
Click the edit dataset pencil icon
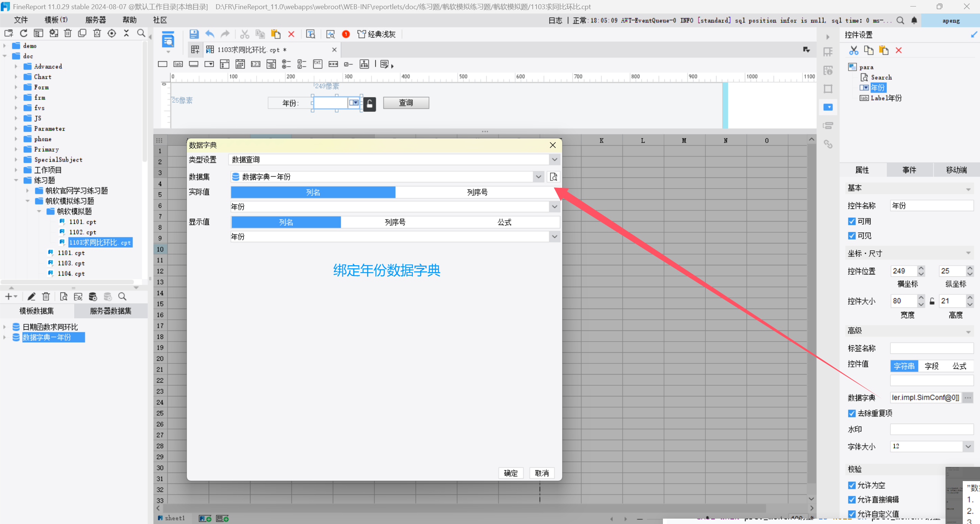click(x=31, y=296)
